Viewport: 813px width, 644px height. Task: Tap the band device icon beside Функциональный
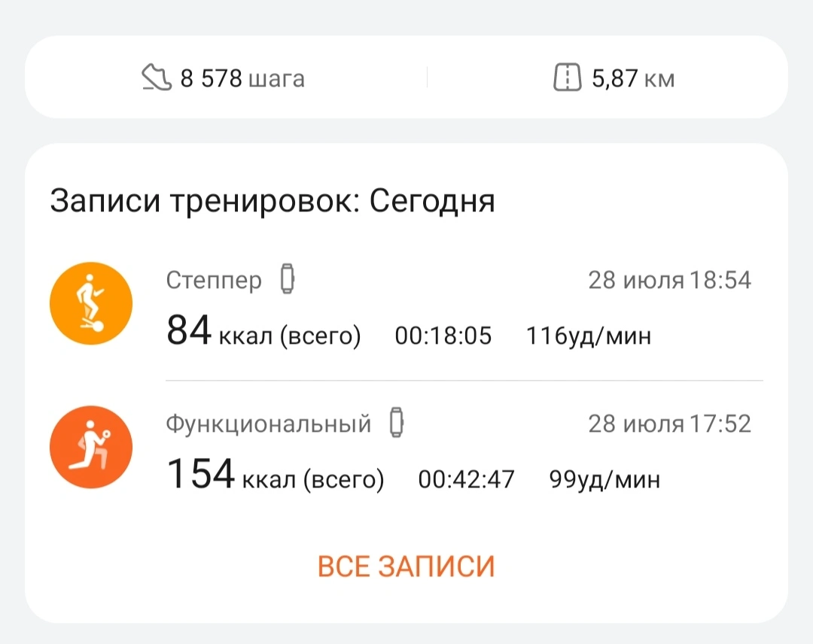[x=396, y=424]
